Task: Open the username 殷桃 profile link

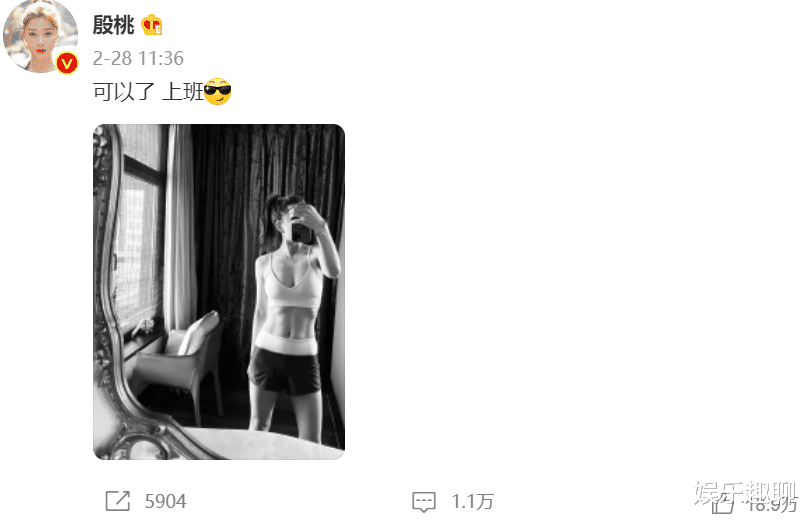Action: (114, 25)
